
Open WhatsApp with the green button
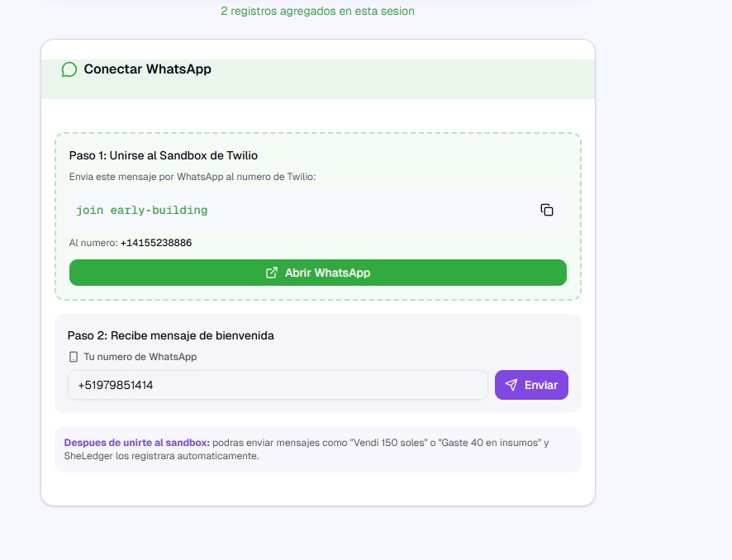point(318,273)
